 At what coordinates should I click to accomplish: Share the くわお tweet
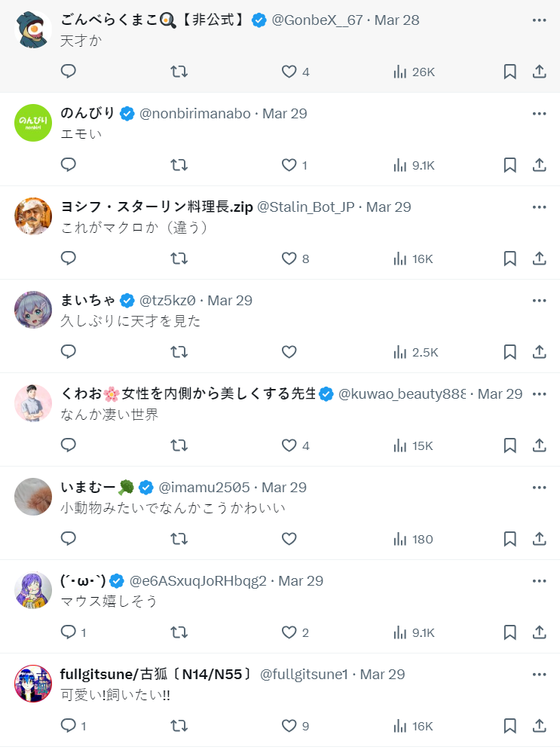click(x=540, y=445)
